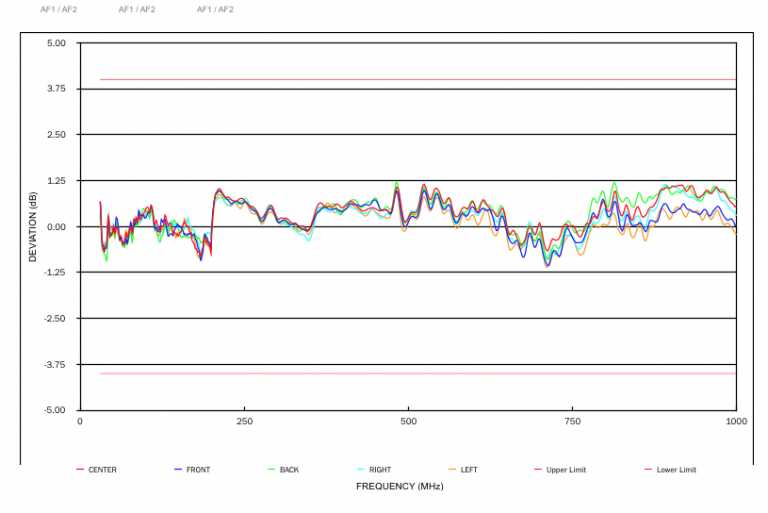
Task: Toggle the RIGHT series legend label
Action: [380, 469]
